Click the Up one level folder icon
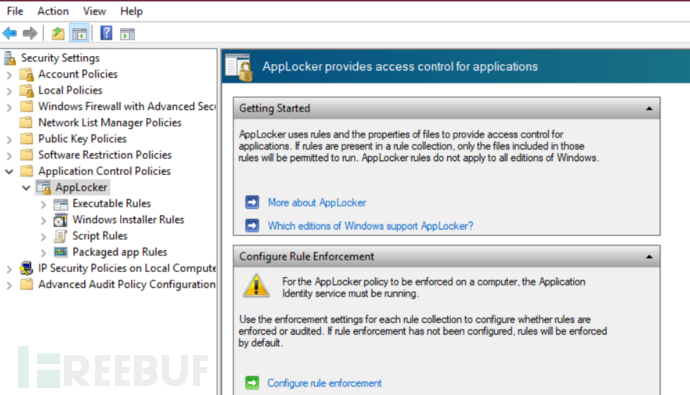 click(x=58, y=33)
